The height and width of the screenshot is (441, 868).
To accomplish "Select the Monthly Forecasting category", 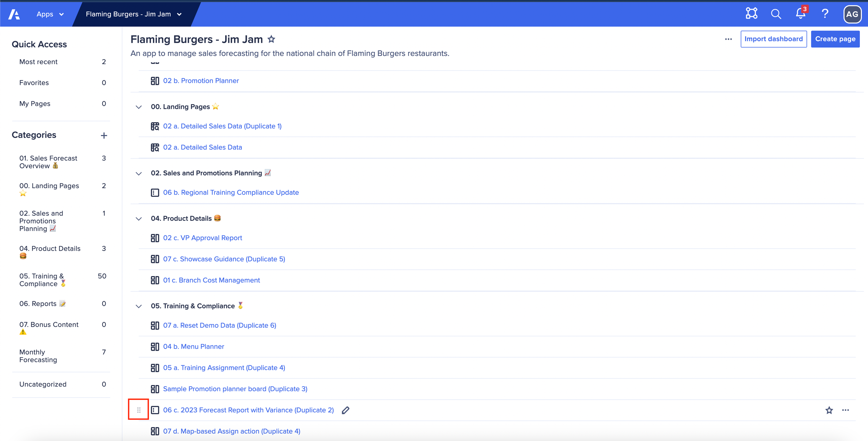I will 38,356.
